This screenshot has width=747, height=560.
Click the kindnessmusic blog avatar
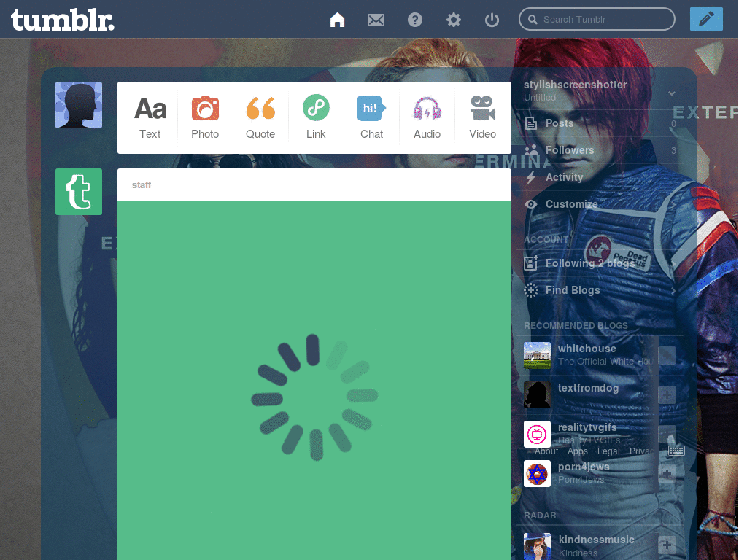pyautogui.click(x=537, y=546)
